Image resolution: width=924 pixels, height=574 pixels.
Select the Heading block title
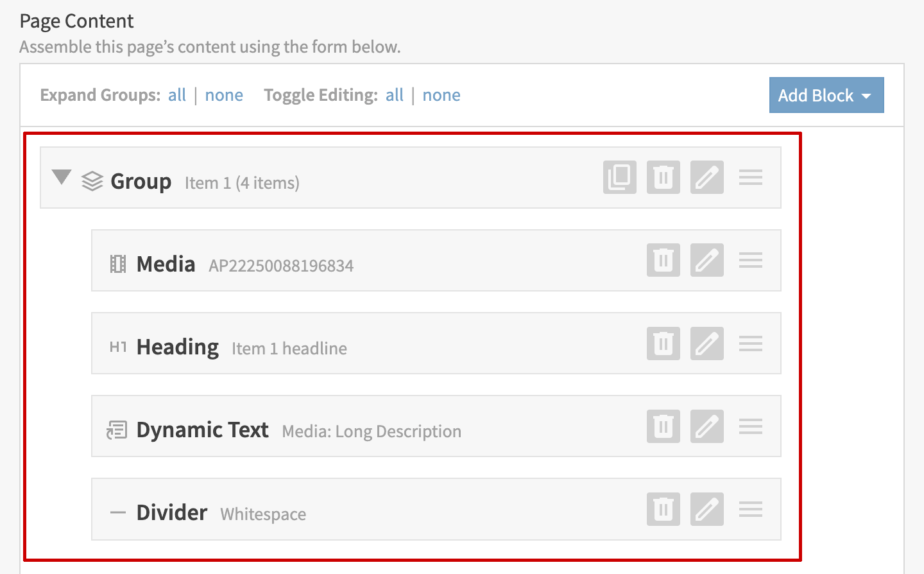178,347
